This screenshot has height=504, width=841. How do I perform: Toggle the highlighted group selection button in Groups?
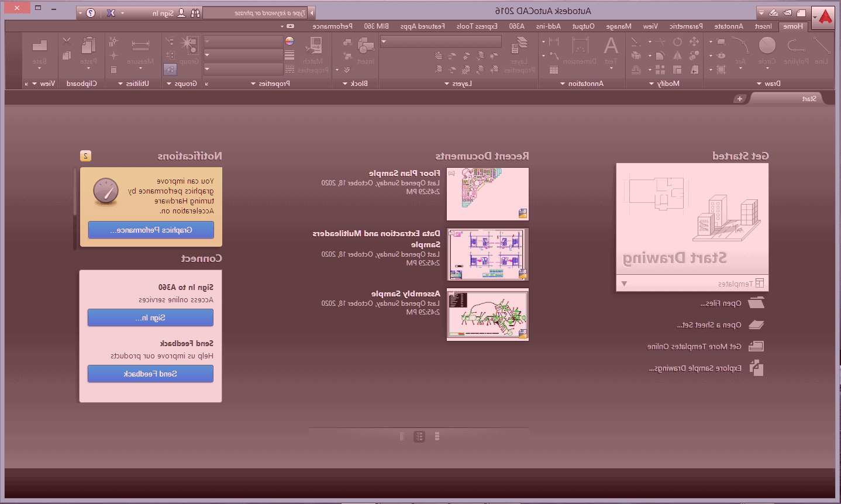pos(170,70)
